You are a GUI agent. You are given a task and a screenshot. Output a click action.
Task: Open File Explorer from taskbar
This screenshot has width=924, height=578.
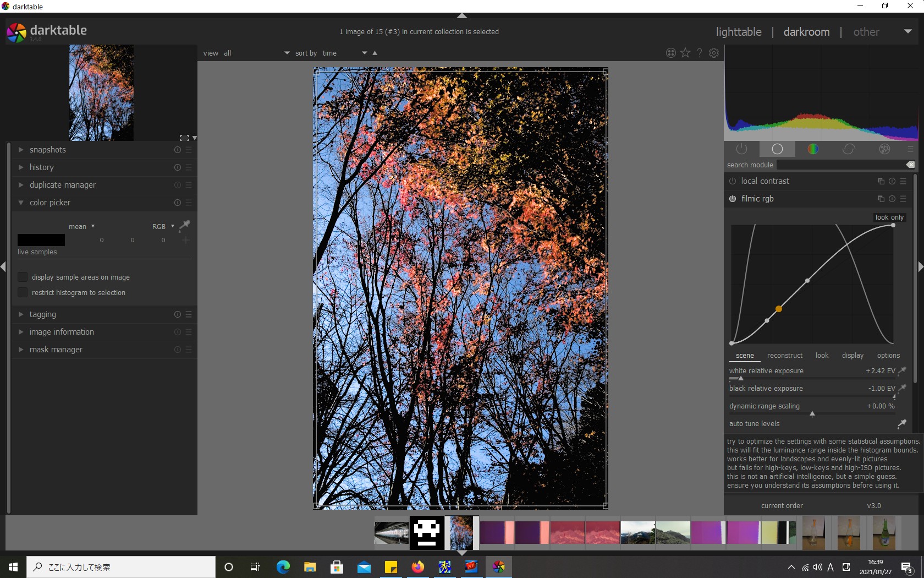(310, 567)
